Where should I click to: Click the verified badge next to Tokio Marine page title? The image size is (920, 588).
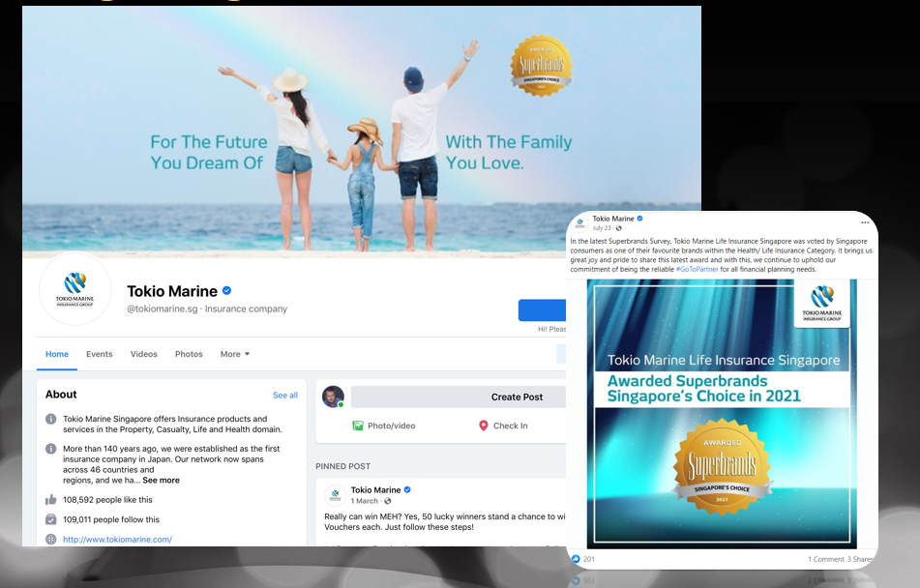coord(227,290)
